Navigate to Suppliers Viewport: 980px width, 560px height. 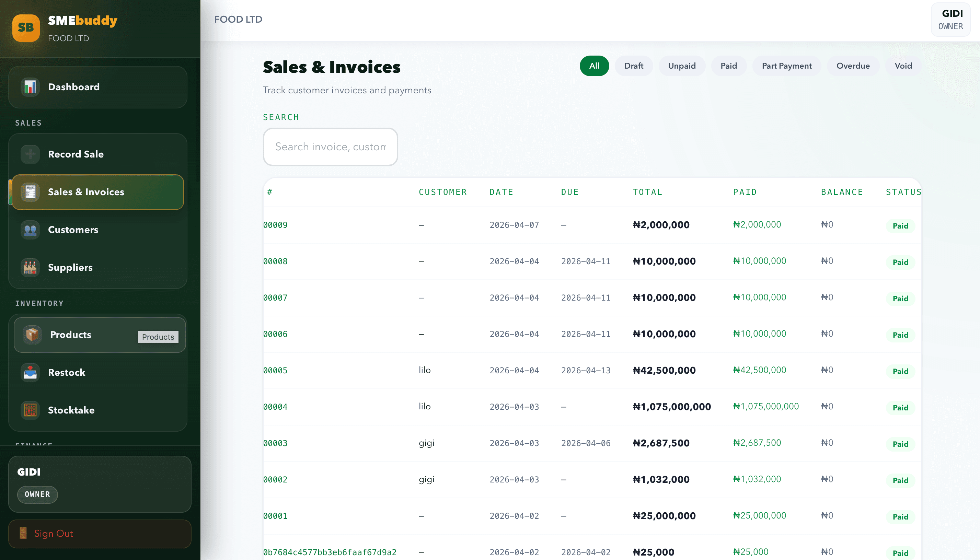click(98, 268)
